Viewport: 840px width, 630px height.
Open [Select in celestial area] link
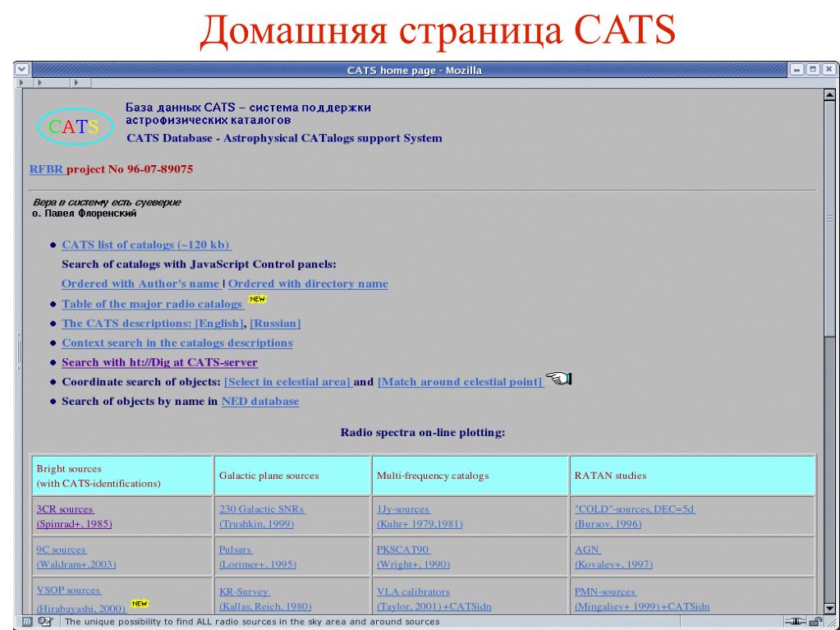(x=287, y=382)
